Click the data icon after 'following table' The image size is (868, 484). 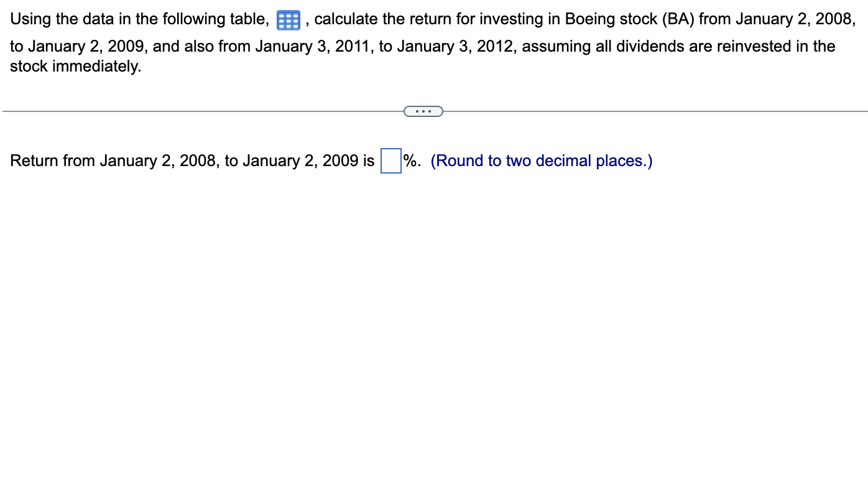coord(287,19)
